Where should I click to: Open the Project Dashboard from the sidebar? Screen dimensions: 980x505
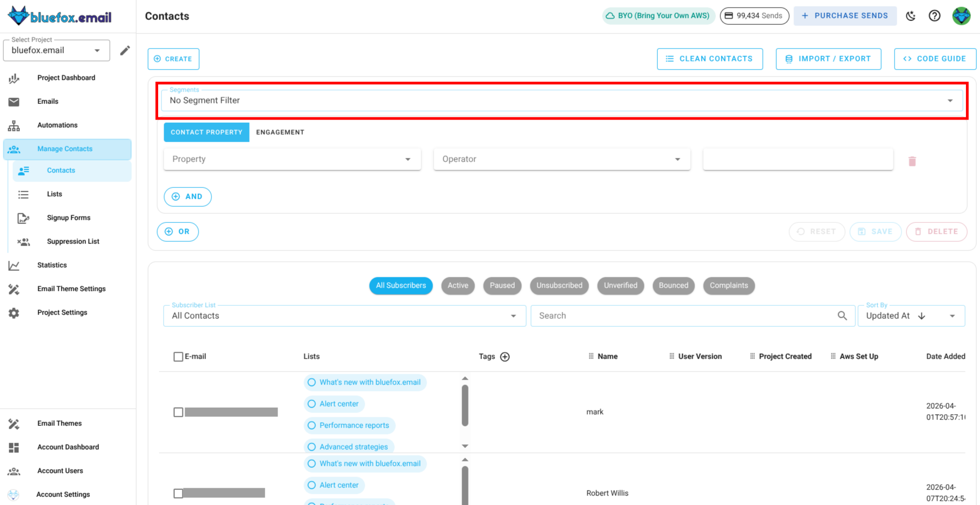pos(66,78)
